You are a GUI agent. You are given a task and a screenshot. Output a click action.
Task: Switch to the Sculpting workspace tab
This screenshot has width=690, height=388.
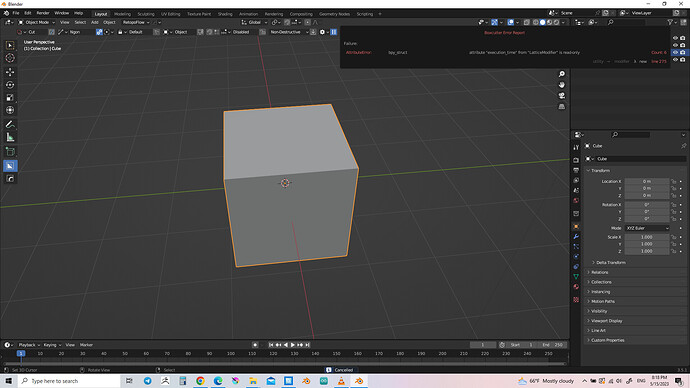click(x=146, y=14)
